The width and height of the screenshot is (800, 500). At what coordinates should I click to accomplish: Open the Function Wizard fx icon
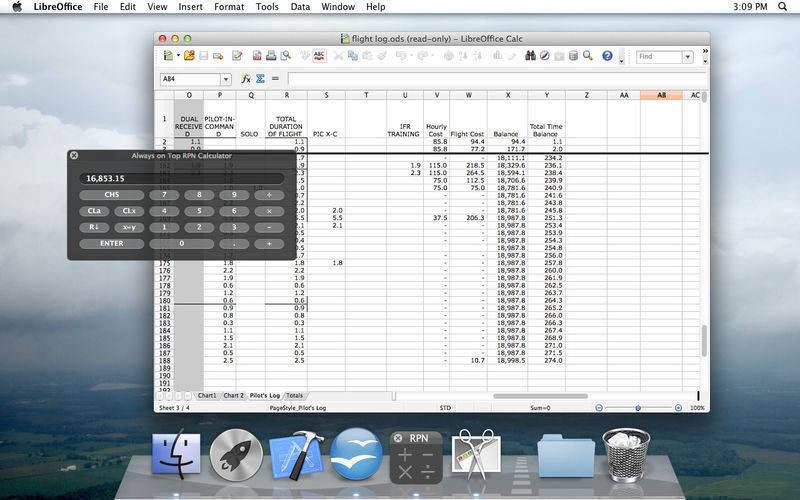coord(246,79)
